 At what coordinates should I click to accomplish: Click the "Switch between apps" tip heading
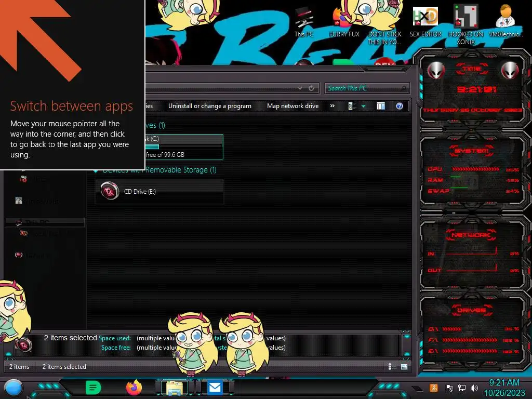[x=71, y=106]
